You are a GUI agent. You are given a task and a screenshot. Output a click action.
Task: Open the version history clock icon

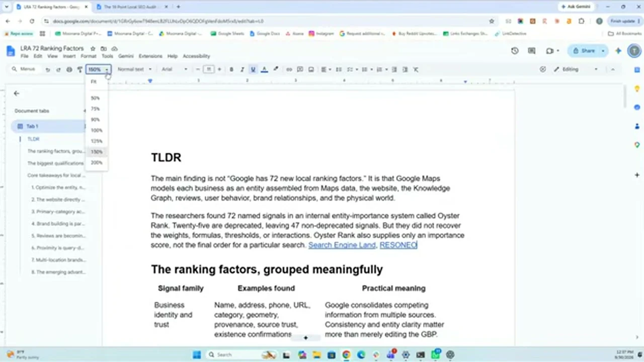(x=515, y=51)
